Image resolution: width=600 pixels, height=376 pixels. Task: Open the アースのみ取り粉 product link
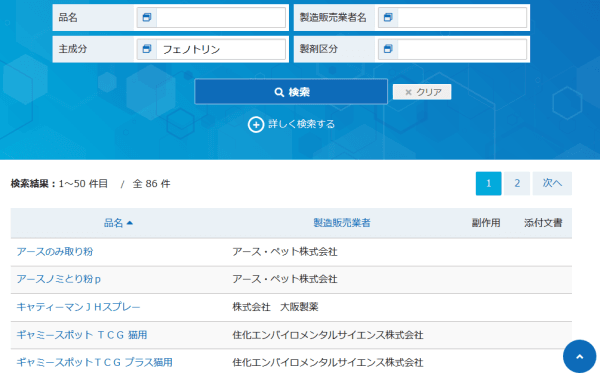point(55,252)
